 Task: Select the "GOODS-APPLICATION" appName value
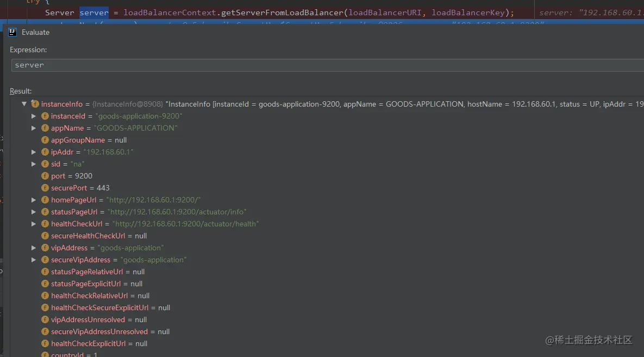point(135,128)
